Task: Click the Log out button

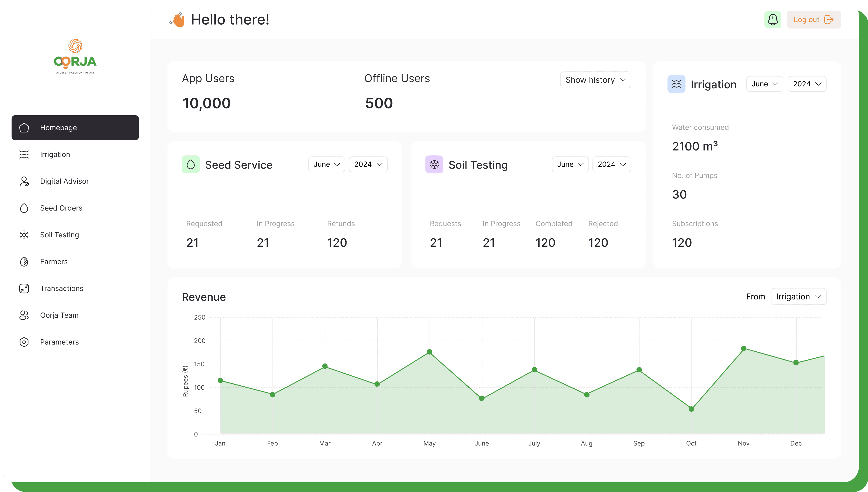Action: coord(813,20)
